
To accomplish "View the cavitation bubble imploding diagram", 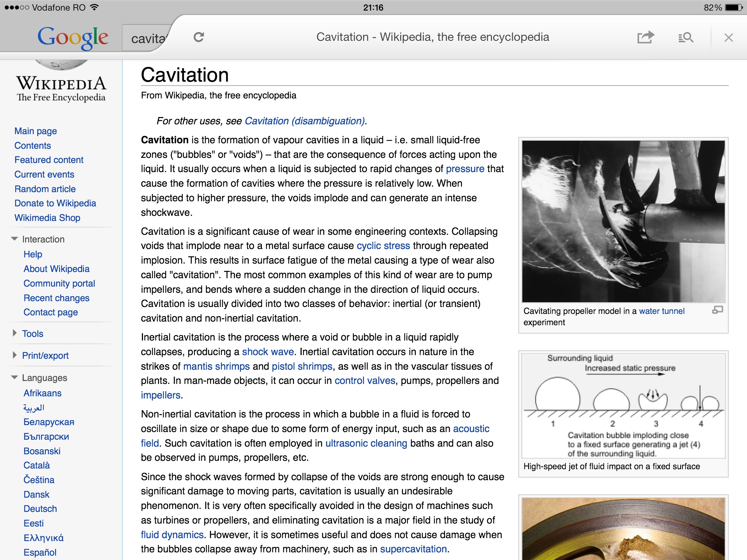I will pyautogui.click(x=623, y=405).
